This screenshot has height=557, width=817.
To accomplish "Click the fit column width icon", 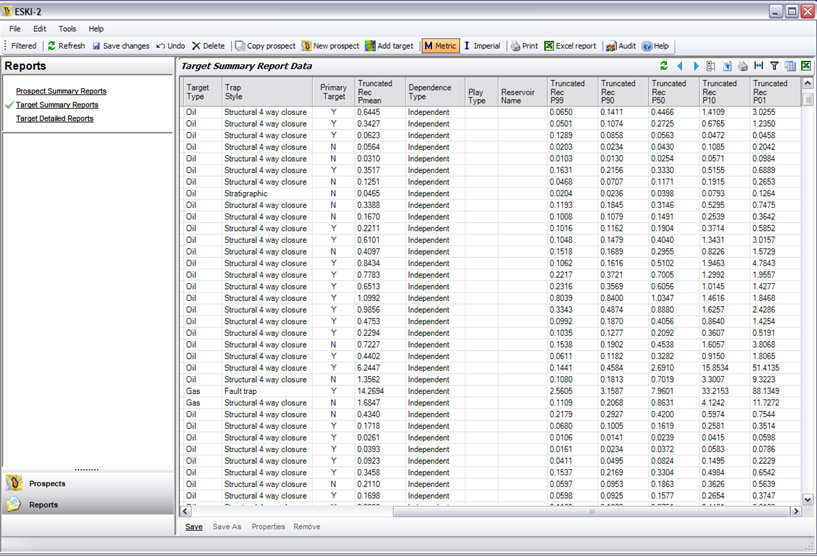I will [x=758, y=66].
